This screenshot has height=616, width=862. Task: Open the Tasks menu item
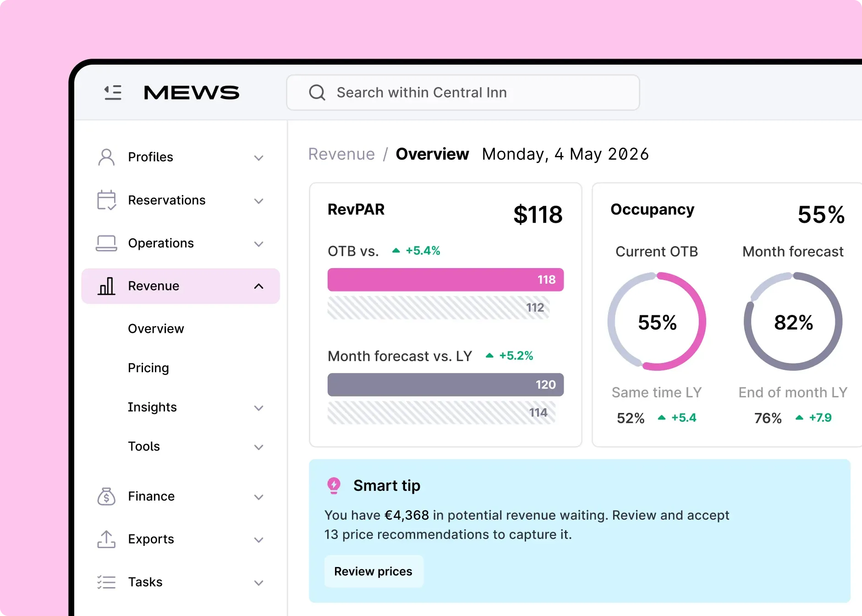pos(181,582)
